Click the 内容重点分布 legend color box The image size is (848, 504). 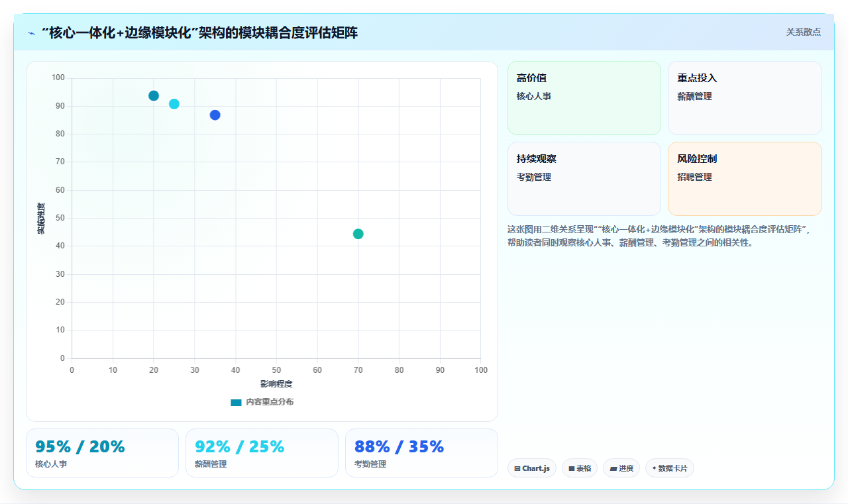236,403
